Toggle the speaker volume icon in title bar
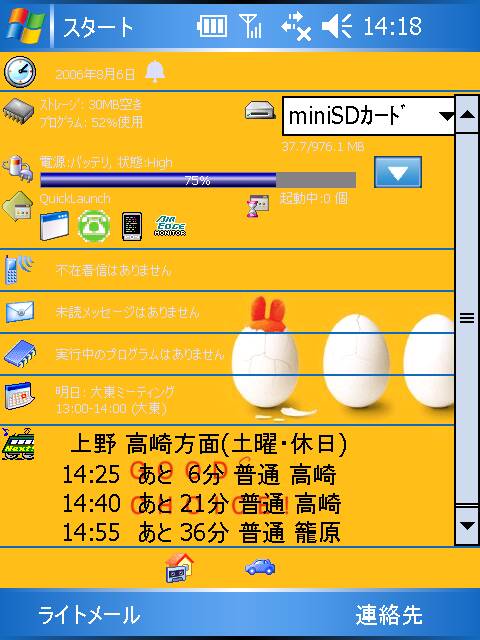The height and width of the screenshot is (640, 480). pyautogui.click(x=337, y=27)
